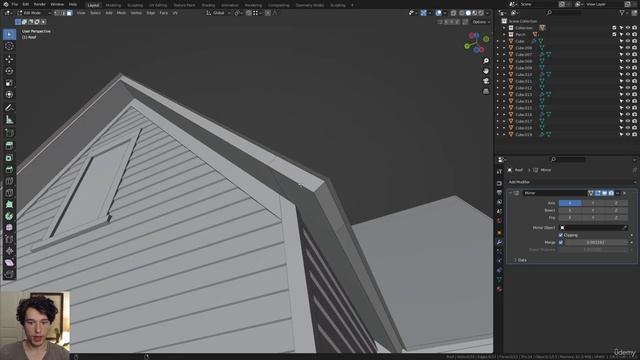
Task: Expand the Porch collection row
Action: click(504, 35)
